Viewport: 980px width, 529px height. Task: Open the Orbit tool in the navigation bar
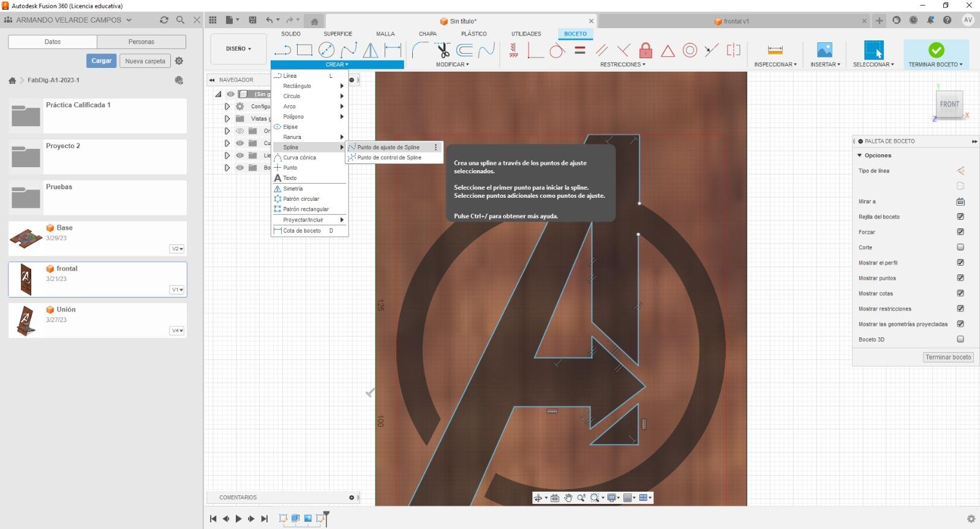pos(538,498)
